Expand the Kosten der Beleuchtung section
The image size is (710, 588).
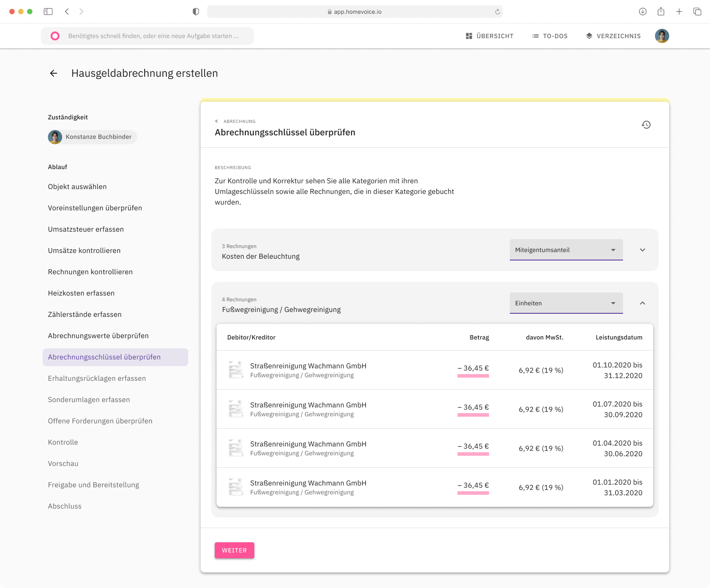[642, 250]
